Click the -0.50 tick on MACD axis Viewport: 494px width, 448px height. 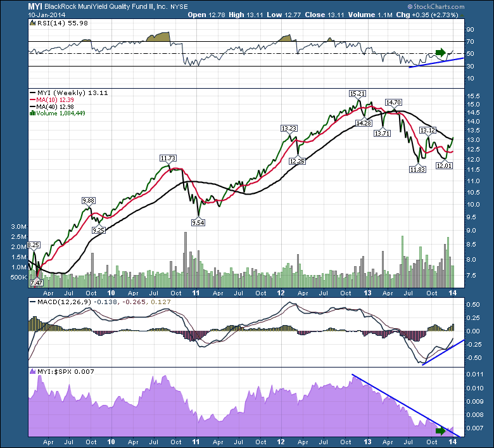pyautogui.click(x=473, y=358)
